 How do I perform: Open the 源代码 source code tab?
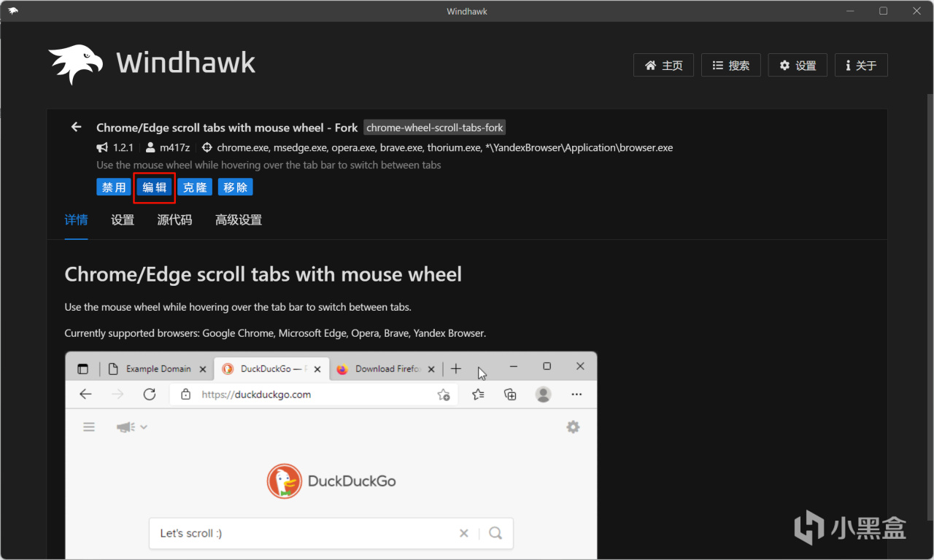[x=174, y=220]
